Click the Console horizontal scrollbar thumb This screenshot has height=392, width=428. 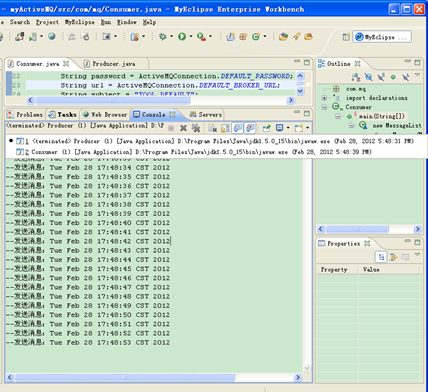(x=125, y=377)
